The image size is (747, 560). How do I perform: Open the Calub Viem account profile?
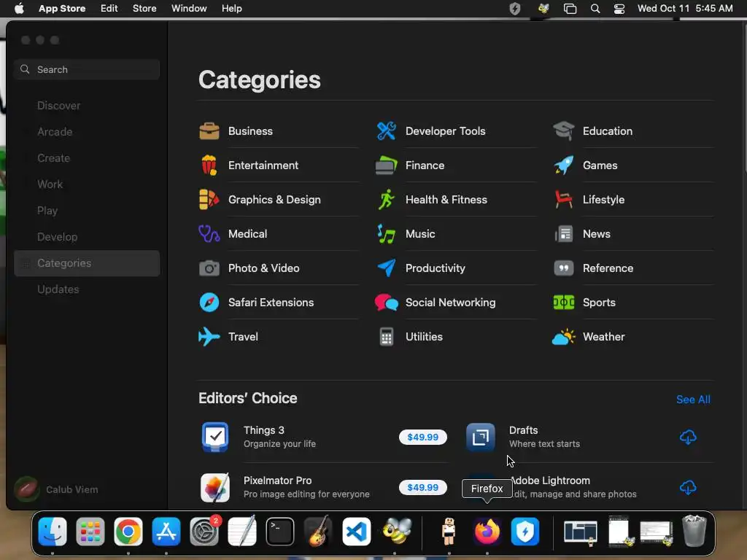point(56,489)
